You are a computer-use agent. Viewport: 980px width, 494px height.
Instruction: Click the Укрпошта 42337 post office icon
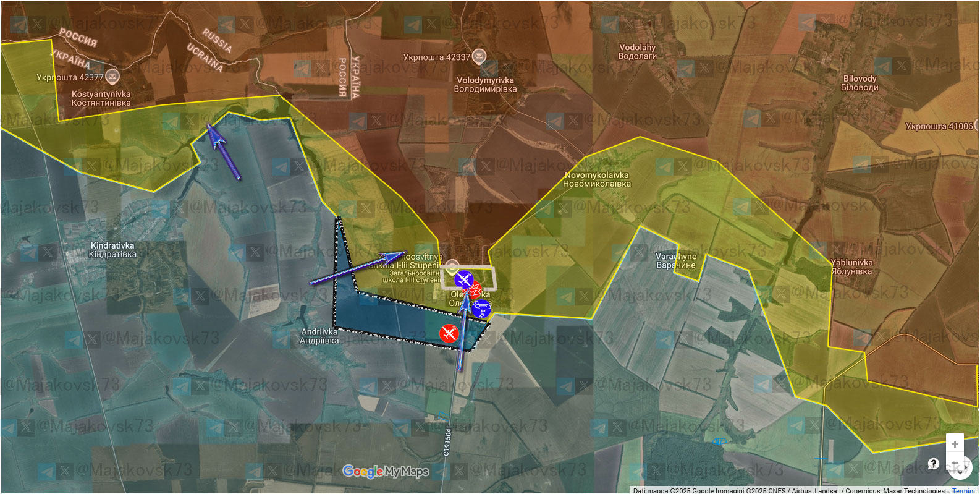[x=479, y=56]
